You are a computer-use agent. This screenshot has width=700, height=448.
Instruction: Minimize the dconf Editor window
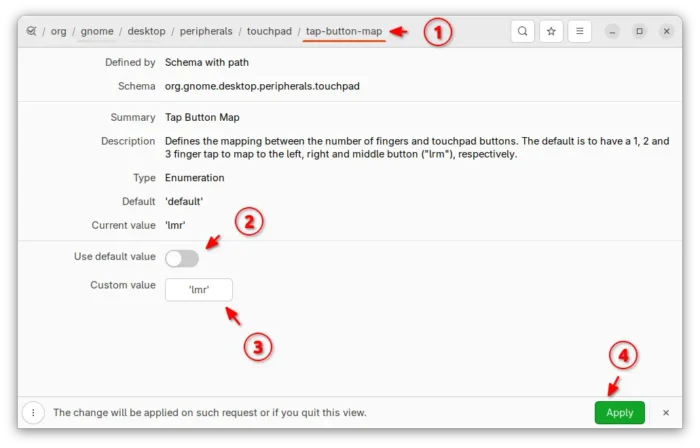[x=613, y=31]
